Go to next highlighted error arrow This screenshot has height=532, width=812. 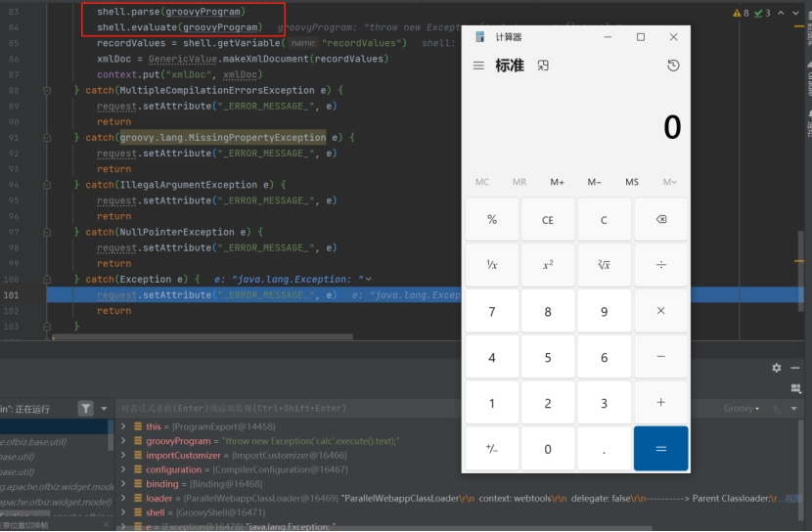pos(796,13)
